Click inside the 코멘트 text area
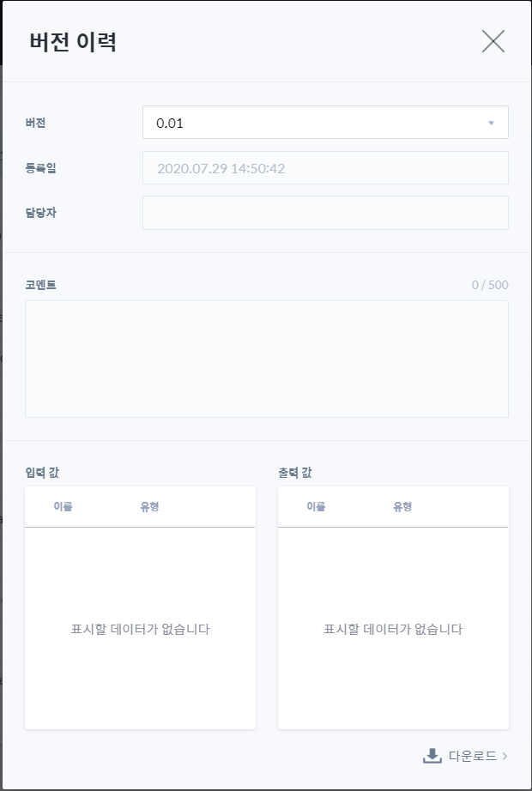Viewport: 532px width, 791px height. [267, 359]
